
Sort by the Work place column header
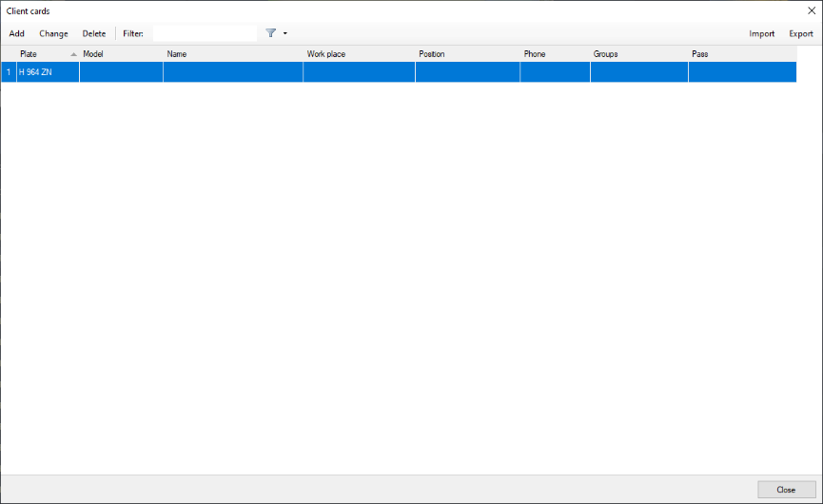pyautogui.click(x=359, y=54)
